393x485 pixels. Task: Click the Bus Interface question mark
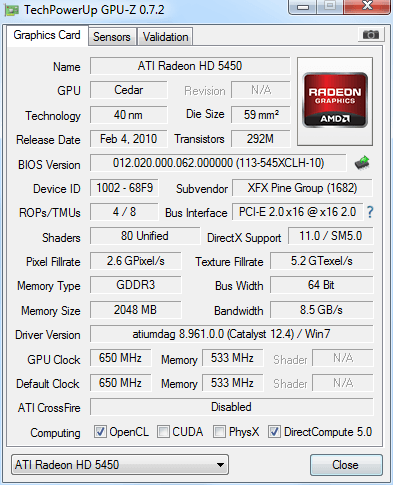click(x=370, y=212)
